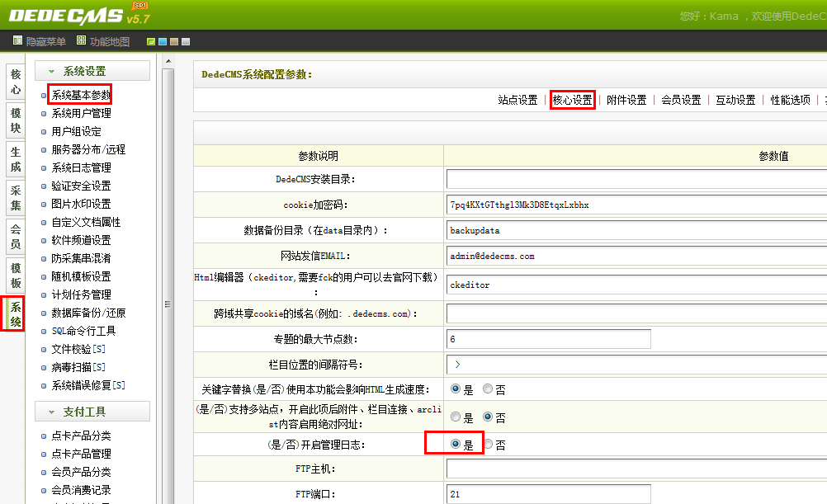Open 数据库备份/还原 in the menu

coord(88,313)
